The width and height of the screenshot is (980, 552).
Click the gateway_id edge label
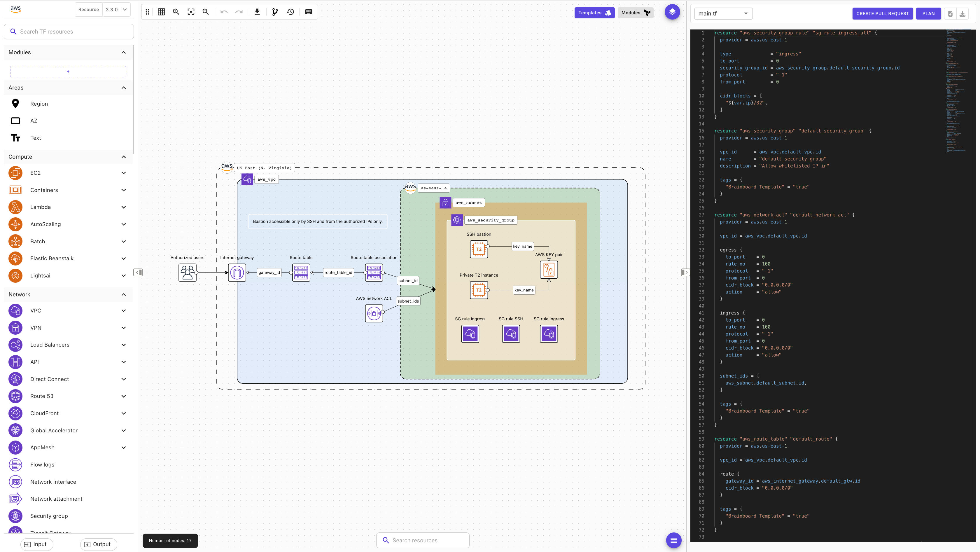pyautogui.click(x=269, y=272)
